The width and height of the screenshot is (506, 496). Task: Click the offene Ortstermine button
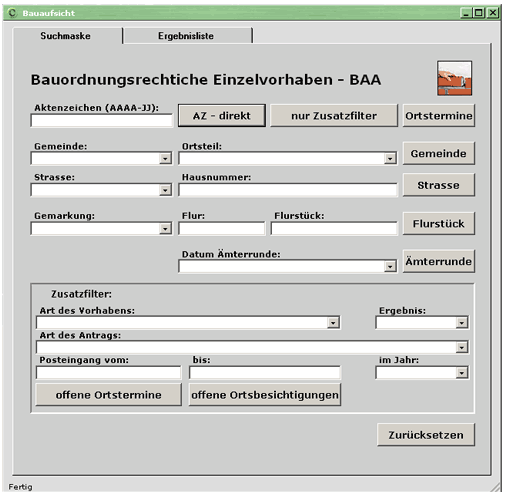(x=108, y=395)
